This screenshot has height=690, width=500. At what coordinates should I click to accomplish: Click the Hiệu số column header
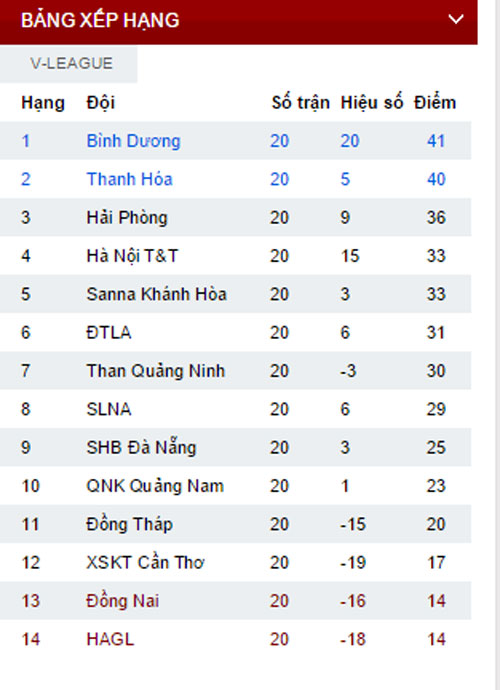point(371,103)
